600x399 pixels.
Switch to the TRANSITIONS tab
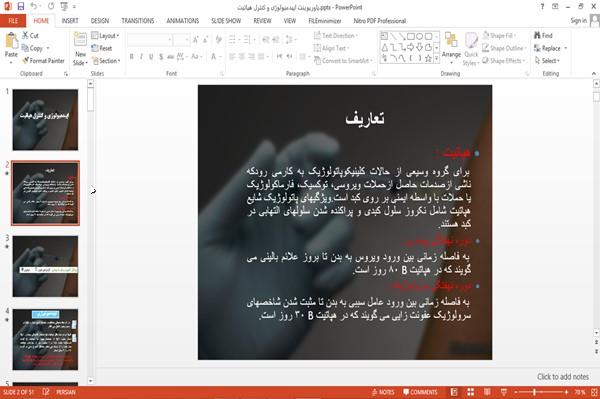(138, 21)
